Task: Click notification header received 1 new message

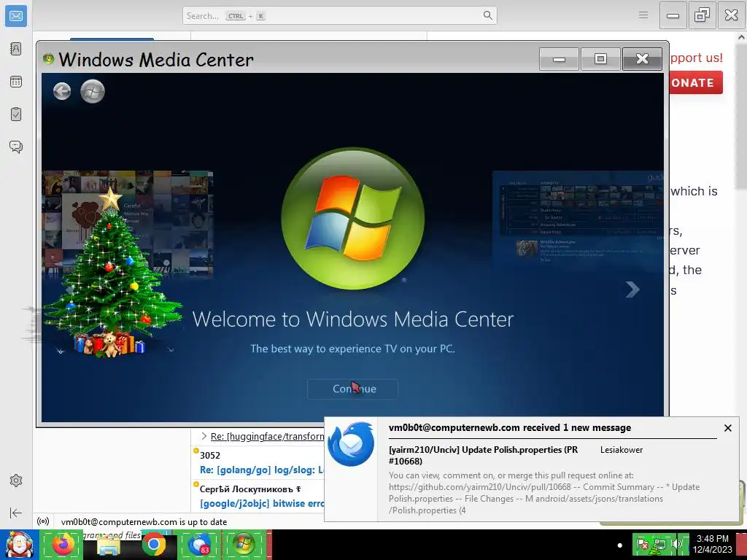Action: coord(510,427)
